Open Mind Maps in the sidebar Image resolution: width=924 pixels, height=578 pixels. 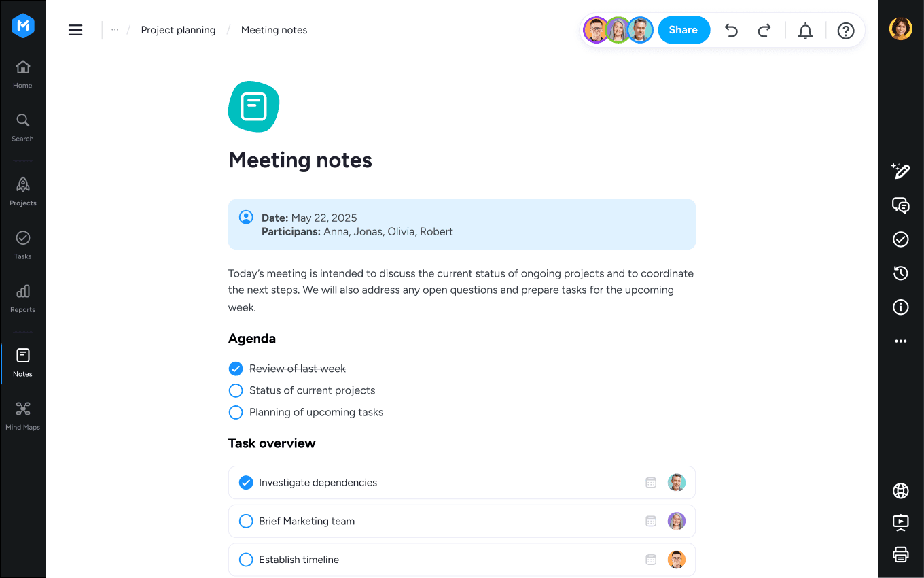pos(22,415)
